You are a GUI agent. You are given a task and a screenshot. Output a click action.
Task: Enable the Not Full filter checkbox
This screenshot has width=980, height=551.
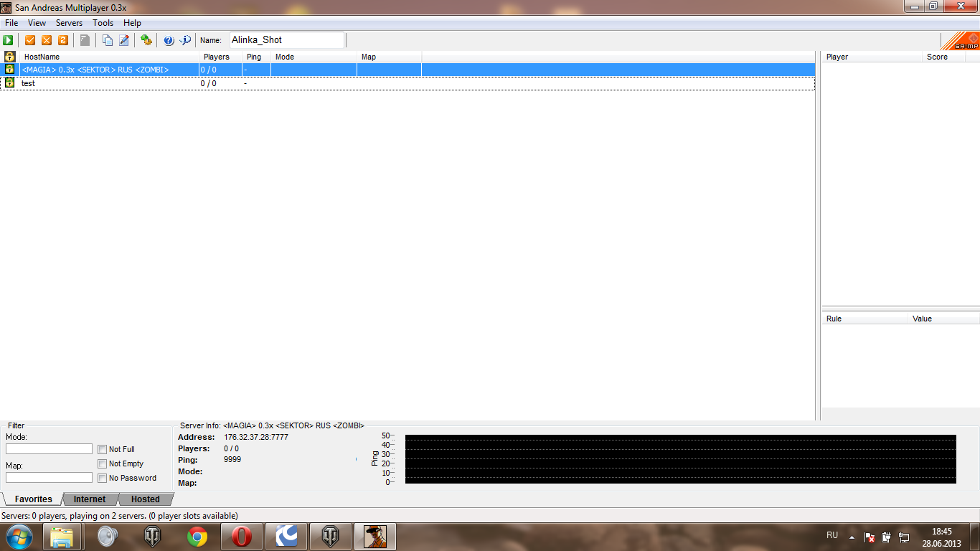[103, 450]
